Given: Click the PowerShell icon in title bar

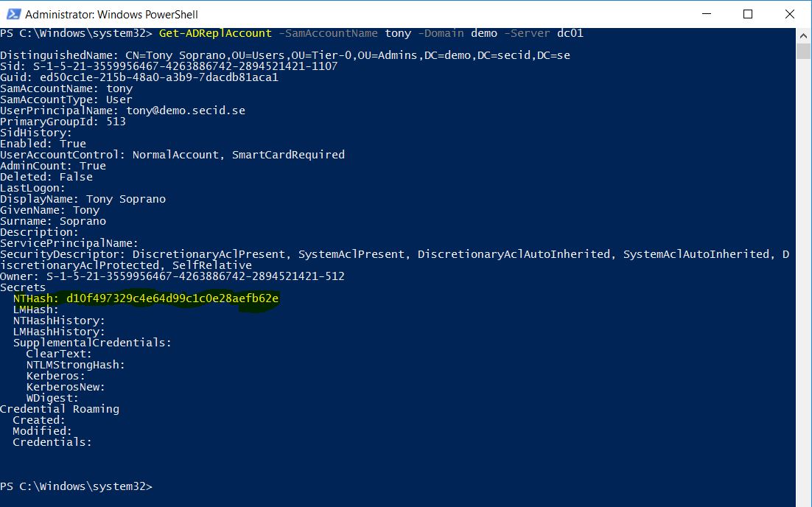Looking at the screenshot, I should tap(13, 14).
